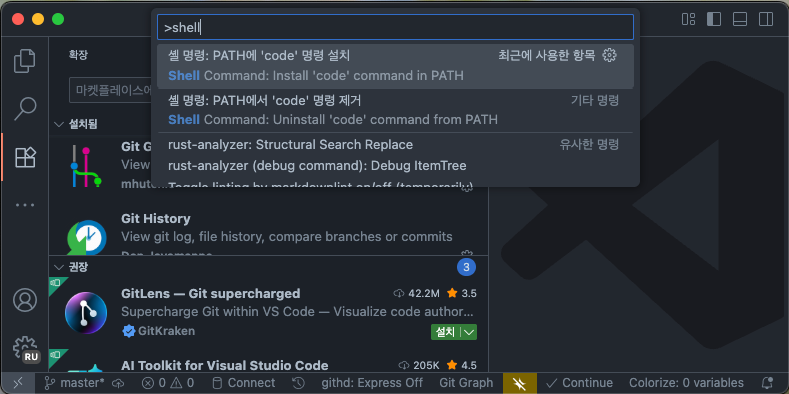Click the recommended count badge 3
789x394 pixels.
pos(466,267)
